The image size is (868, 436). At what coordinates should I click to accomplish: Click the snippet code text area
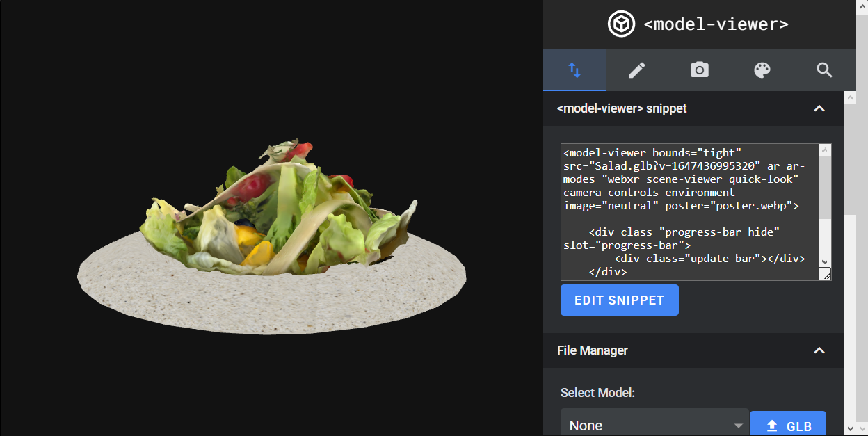[x=689, y=209]
